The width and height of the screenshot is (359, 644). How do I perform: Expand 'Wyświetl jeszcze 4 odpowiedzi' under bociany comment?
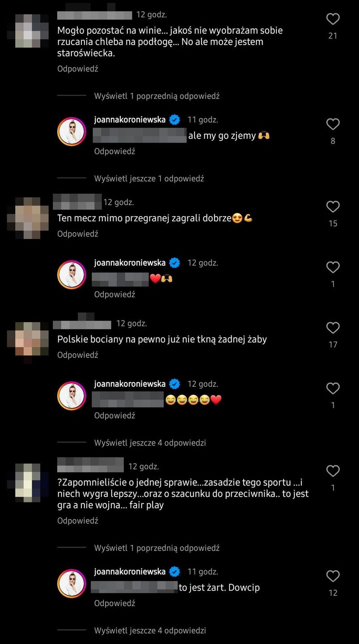[x=150, y=443]
